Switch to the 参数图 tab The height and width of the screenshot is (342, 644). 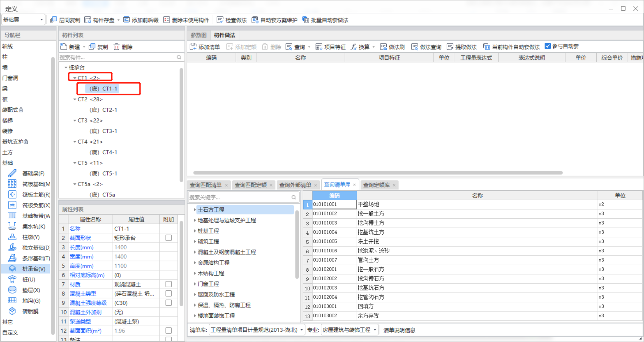click(198, 35)
